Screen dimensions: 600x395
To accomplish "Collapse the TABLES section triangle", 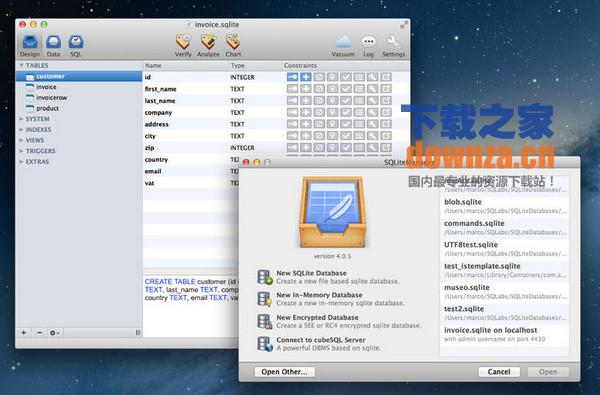I will pyautogui.click(x=21, y=65).
